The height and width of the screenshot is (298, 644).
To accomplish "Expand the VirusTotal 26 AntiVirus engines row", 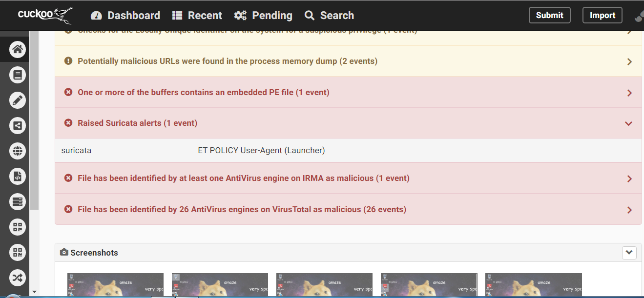I will (x=629, y=210).
